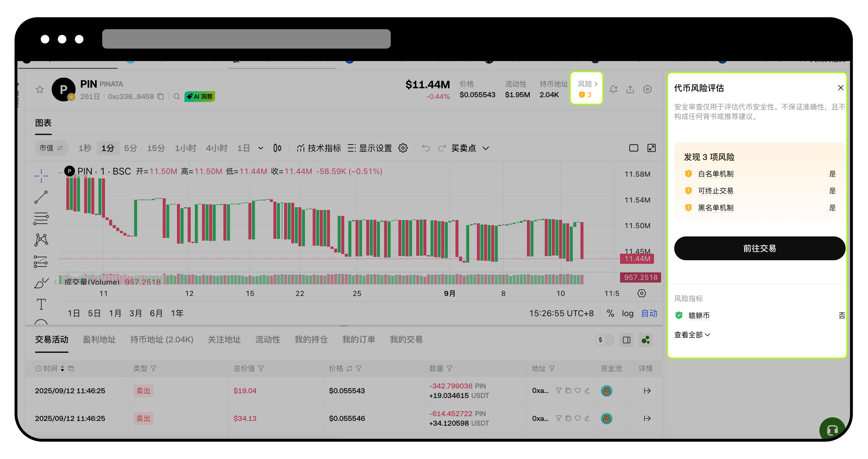The image size is (868, 459).
Task: Open green bubble view icon
Action: [x=646, y=340]
